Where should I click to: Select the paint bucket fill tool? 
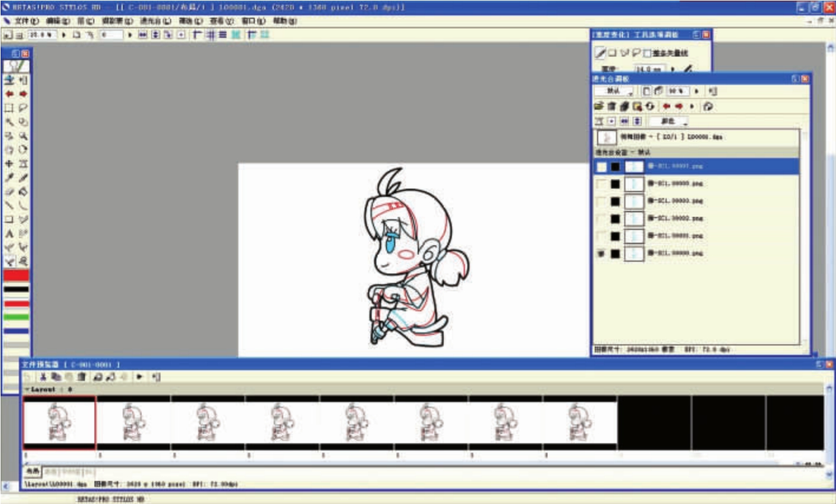point(23,192)
